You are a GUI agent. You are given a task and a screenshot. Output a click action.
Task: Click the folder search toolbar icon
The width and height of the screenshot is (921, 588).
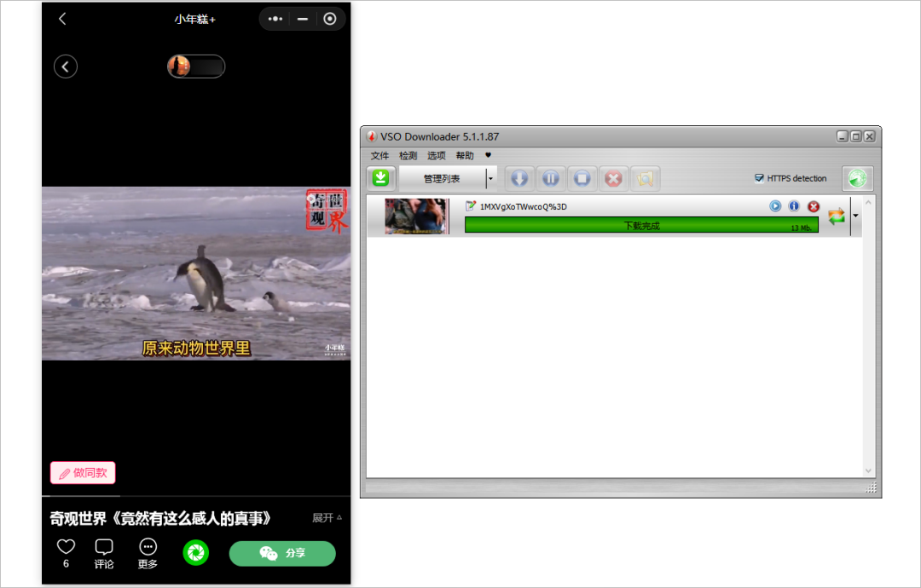645,178
